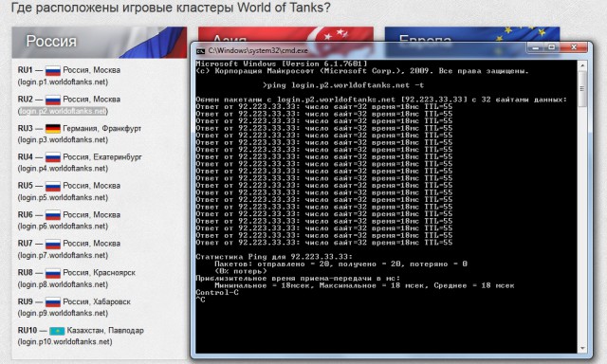Viewport: 607px width, 364px height.
Task: Click the RU1 server label
Action: [x=26, y=70]
